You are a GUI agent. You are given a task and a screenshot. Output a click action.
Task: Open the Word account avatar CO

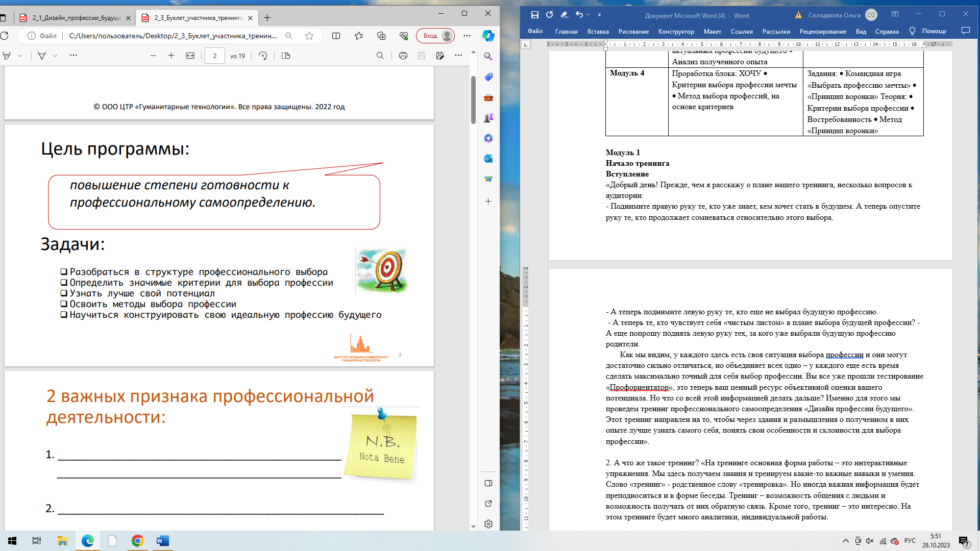pos(871,15)
